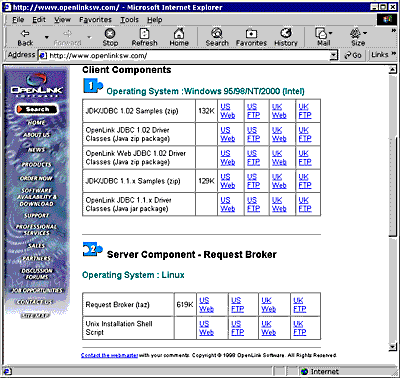Click the scroll up arrow
Viewport: 400px width, 378px height.
point(393,70)
